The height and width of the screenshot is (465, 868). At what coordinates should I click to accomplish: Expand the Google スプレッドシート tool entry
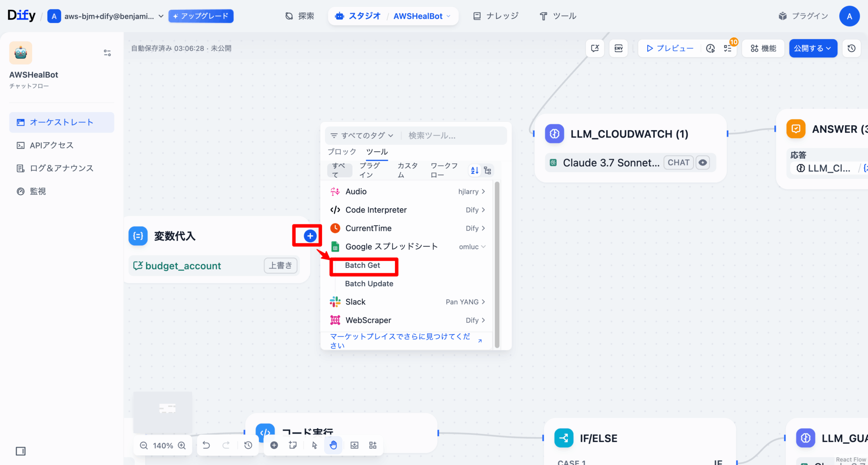click(x=472, y=247)
